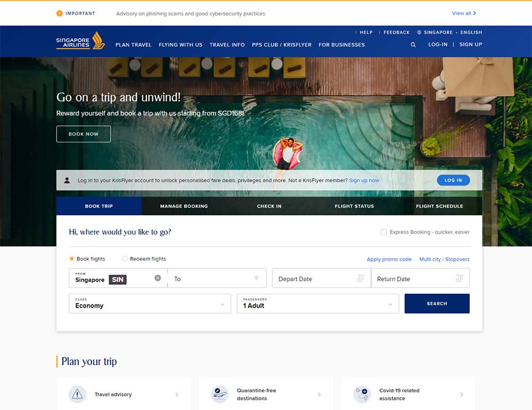Click the Depart Date calendar icon
The image size is (532, 410).
[x=361, y=278]
